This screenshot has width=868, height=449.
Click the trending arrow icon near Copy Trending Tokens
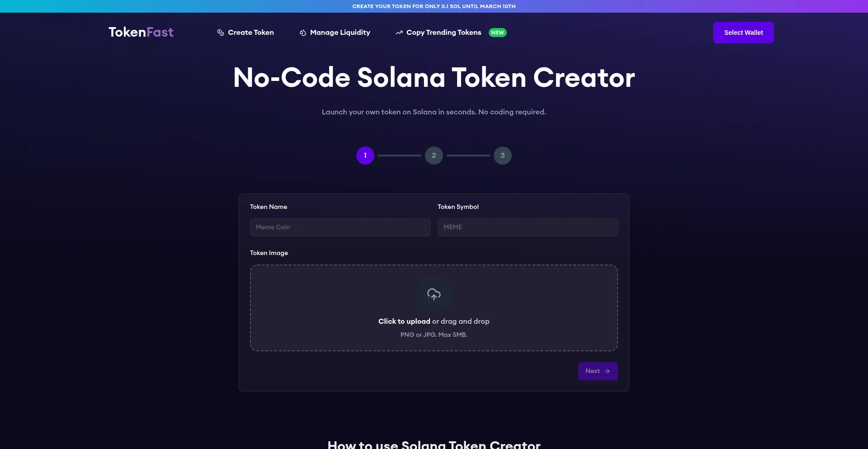399,33
